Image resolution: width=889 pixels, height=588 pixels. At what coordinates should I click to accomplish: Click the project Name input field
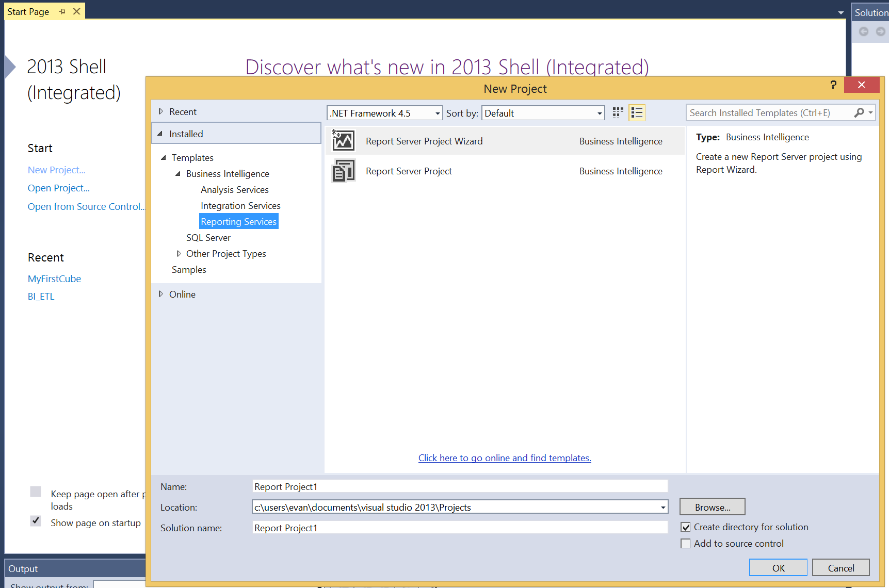pos(460,486)
